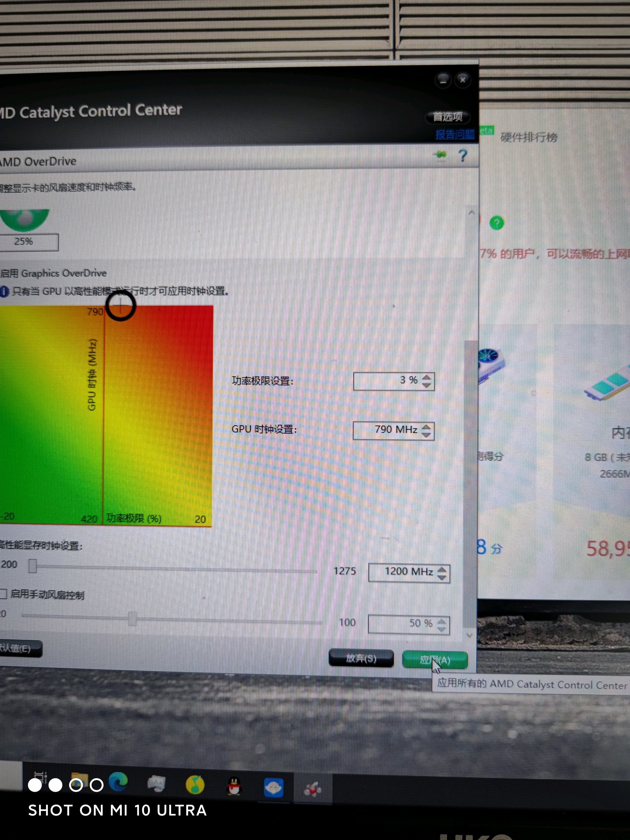This screenshot has width=630, height=840.
Task: Click the 报告问题 link
Action: [455, 134]
